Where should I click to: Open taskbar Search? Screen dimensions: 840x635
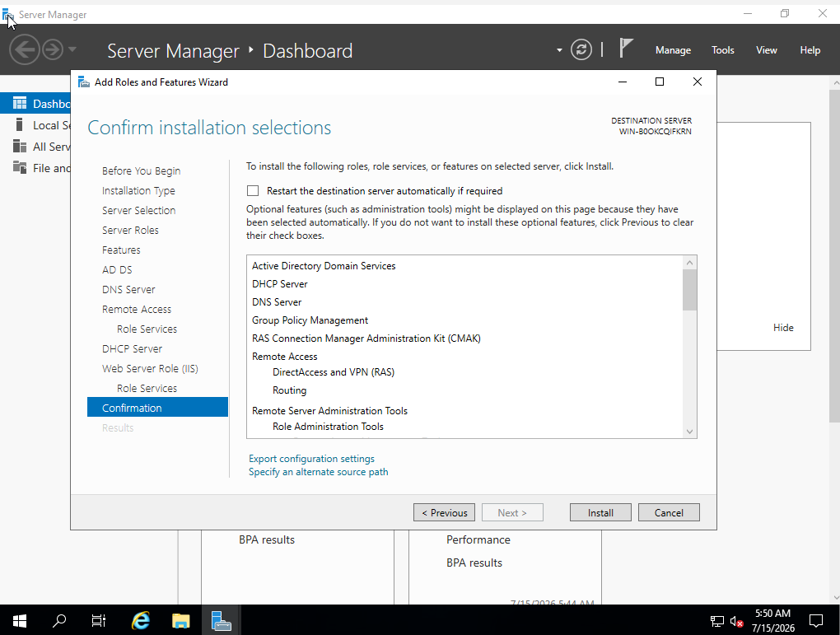coord(59,620)
